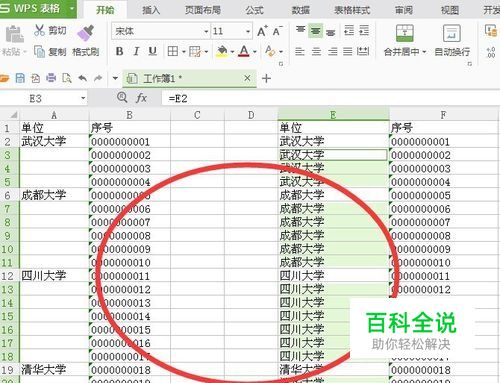Align text right
Screen dimensions: 500x383
[x=332, y=51]
